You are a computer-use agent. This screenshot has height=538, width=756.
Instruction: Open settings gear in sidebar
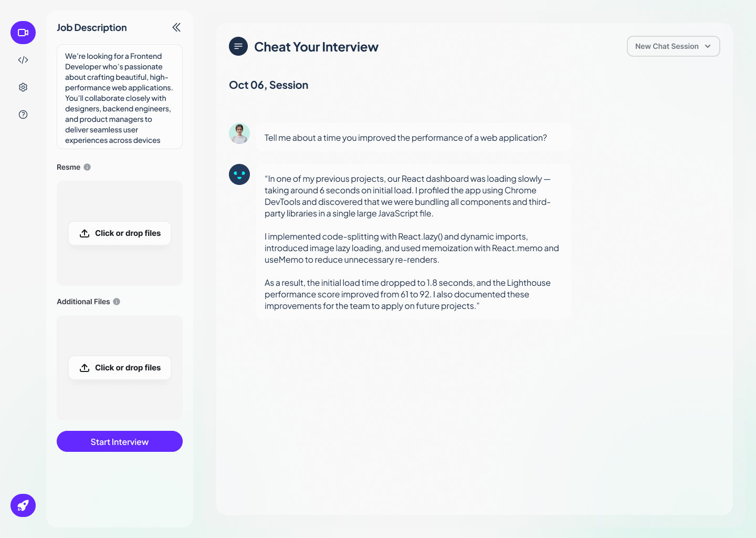23,87
